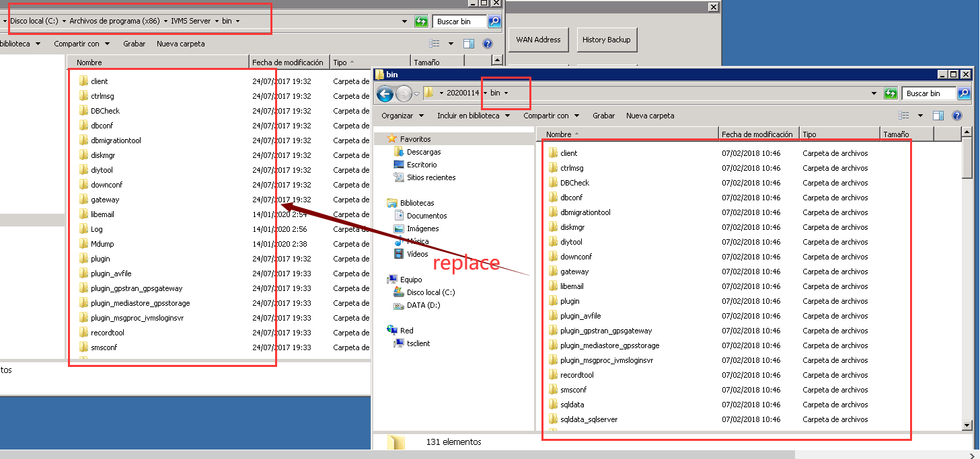
Task: Click the help icon in the front bin window
Action: [x=957, y=116]
